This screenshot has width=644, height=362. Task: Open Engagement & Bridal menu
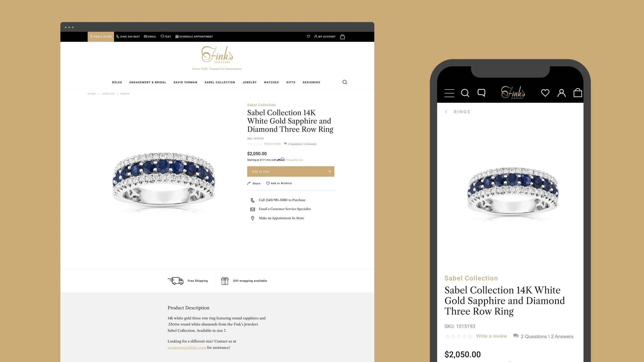pos(148,82)
